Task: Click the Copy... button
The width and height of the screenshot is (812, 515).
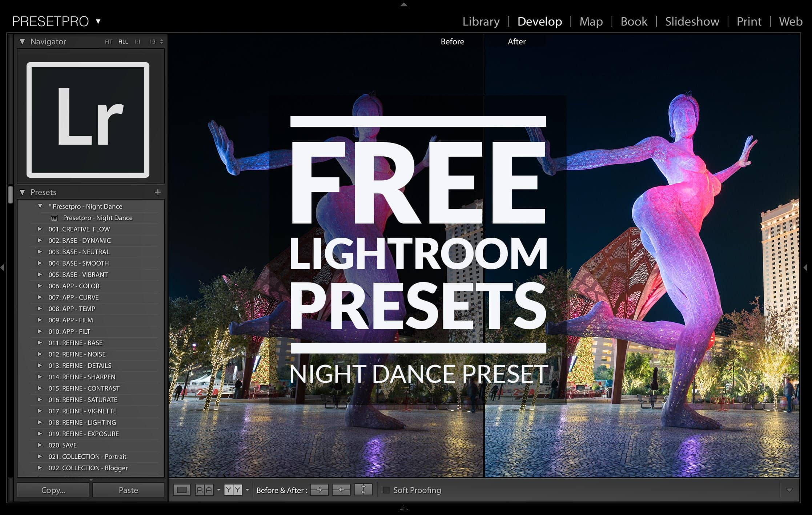Action: [x=53, y=490]
